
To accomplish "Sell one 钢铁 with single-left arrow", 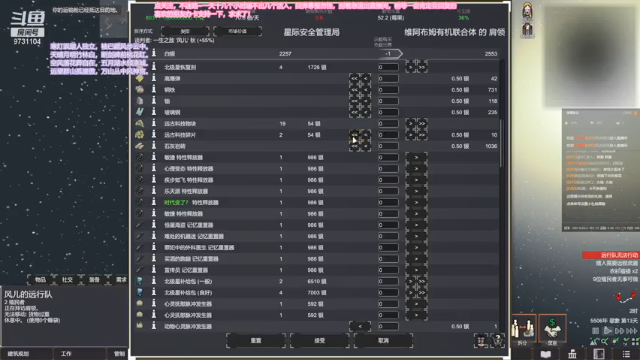I will point(366,89).
